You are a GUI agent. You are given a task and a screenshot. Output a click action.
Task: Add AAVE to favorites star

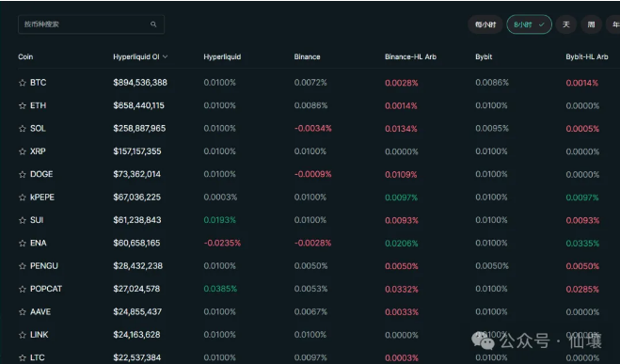tap(23, 312)
